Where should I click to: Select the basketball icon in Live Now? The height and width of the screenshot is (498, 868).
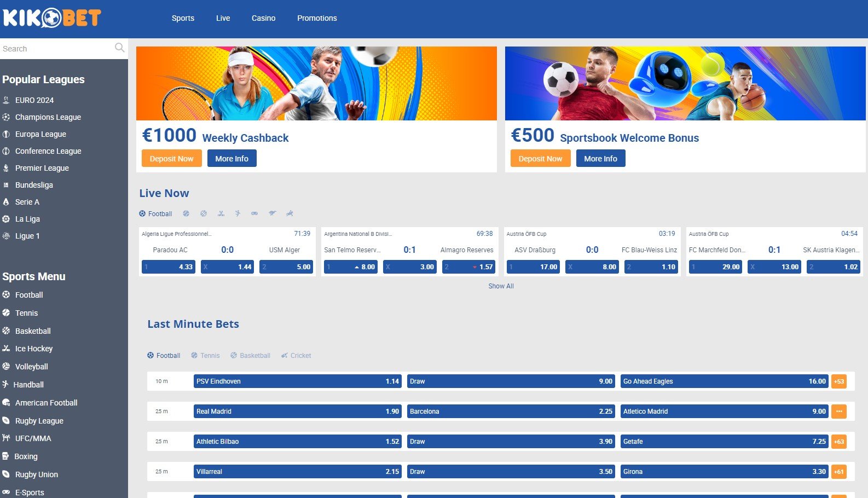pyautogui.click(x=204, y=213)
